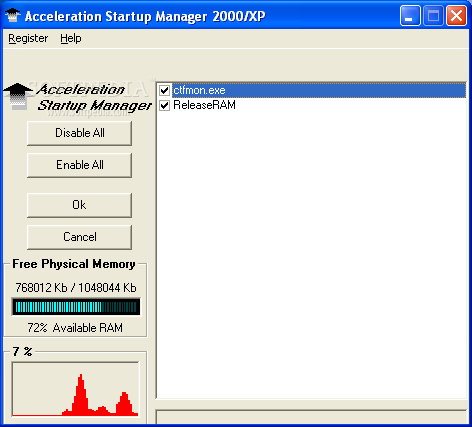Click the 7 % CPU usage label
The height and width of the screenshot is (427, 472).
22,352
